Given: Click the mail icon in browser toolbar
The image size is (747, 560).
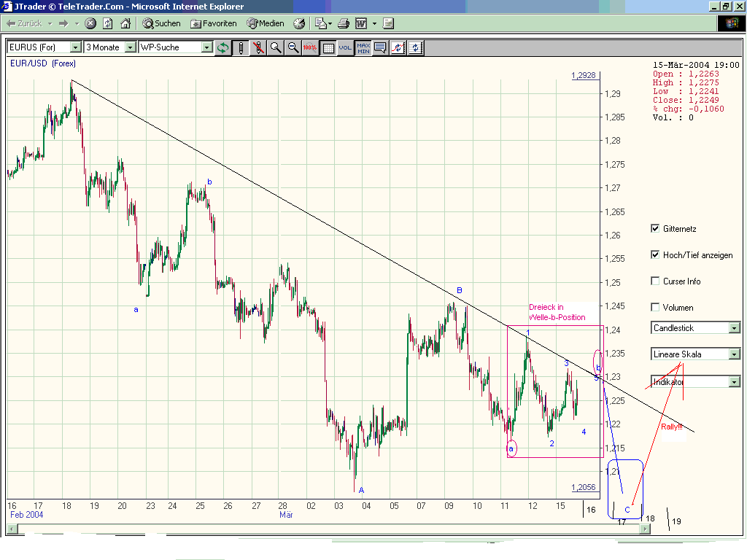Looking at the screenshot, I should click(x=321, y=23).
